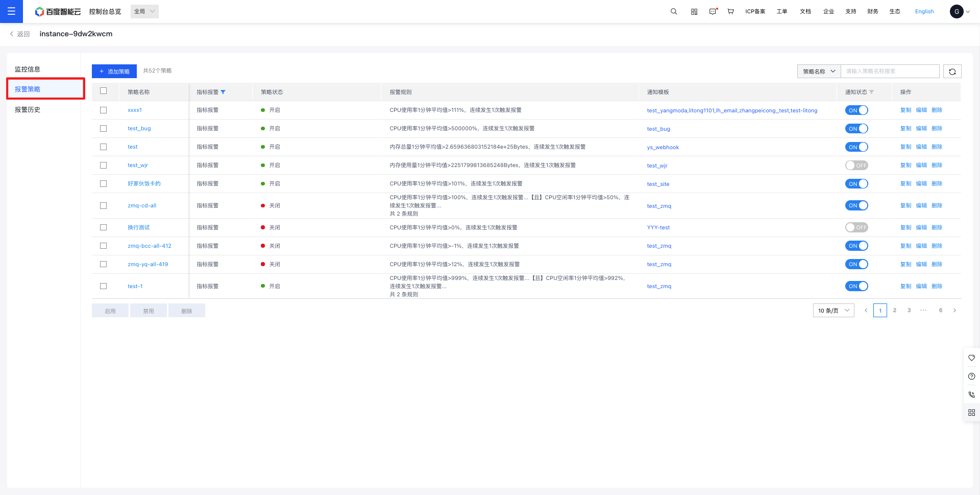
Task: Open the 10 条/页 page size dropdown
Action: (834, 311)
